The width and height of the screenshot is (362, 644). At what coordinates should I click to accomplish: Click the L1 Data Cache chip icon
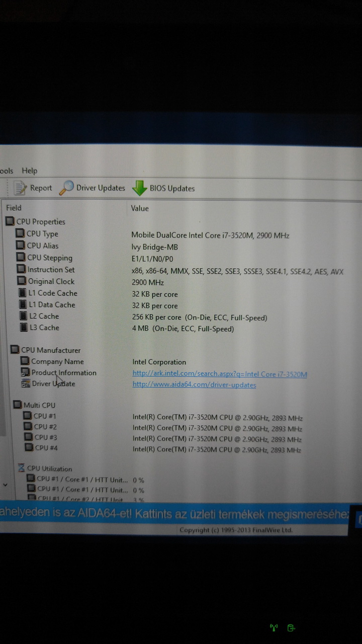click(x=23, y=304)
